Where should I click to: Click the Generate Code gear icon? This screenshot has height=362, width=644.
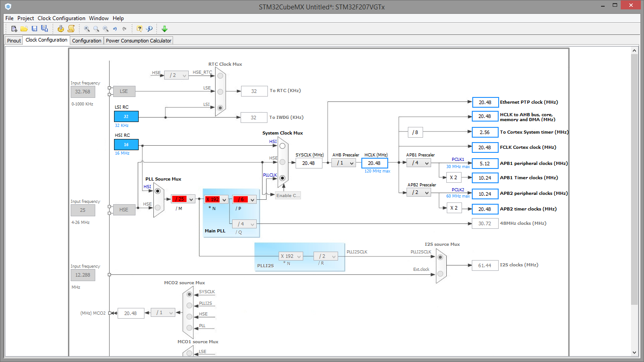[61, 29]
